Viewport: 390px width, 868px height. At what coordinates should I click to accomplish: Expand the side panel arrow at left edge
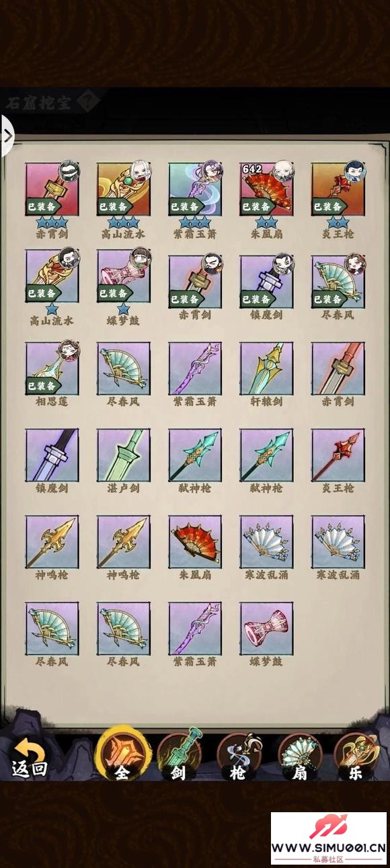(x=7, y=136)
